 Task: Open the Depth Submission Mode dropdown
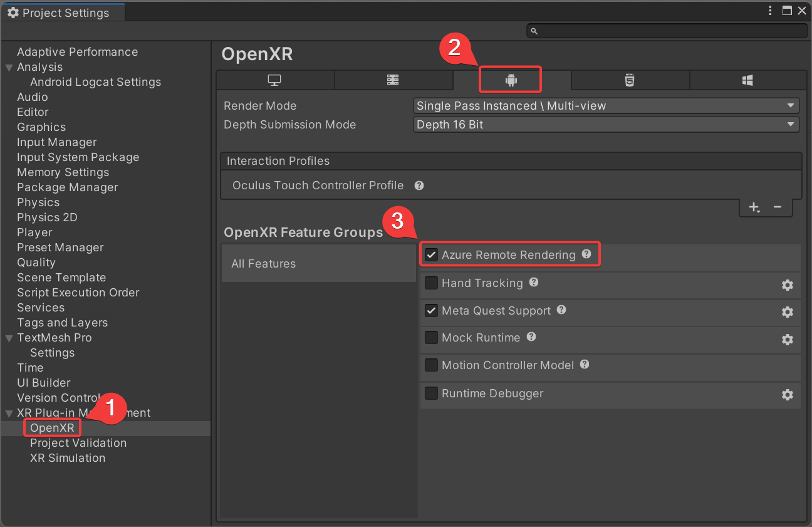tap(606, 124)
